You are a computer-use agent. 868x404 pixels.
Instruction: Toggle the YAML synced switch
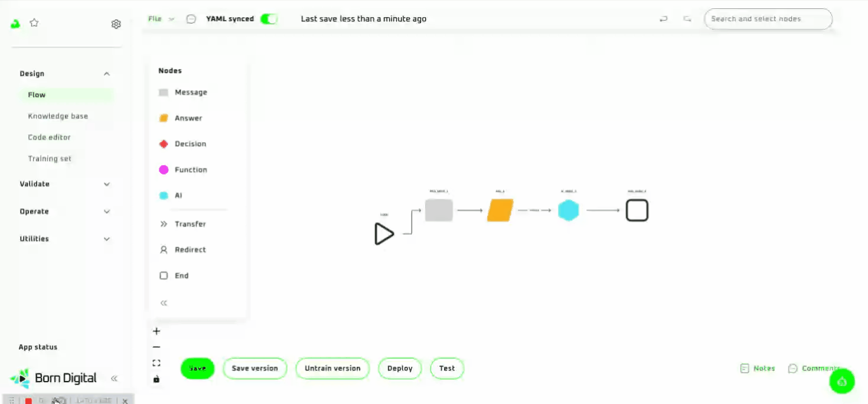pyautogui.click(x=269, y=19)
